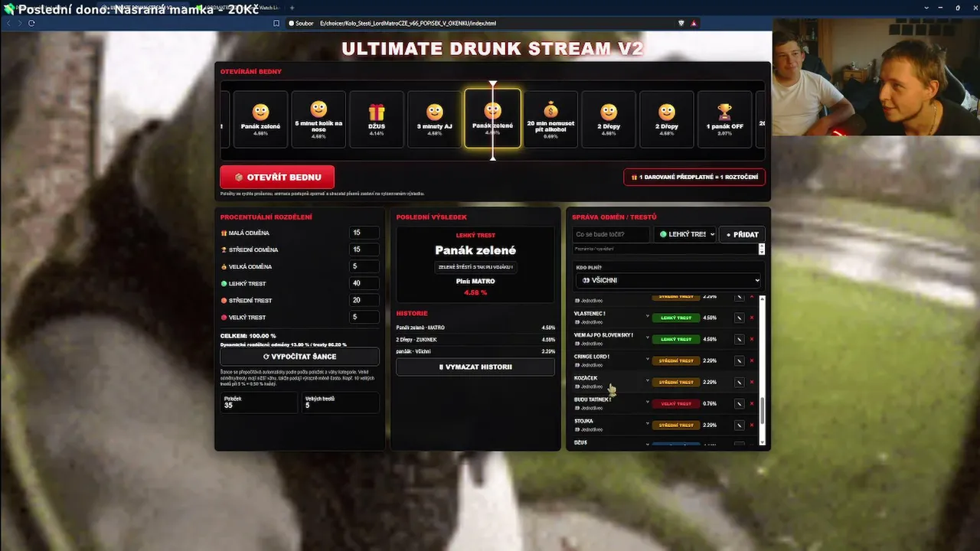
Task: Open the VŠICHNI player dropdown
Action: click(668, 280)
